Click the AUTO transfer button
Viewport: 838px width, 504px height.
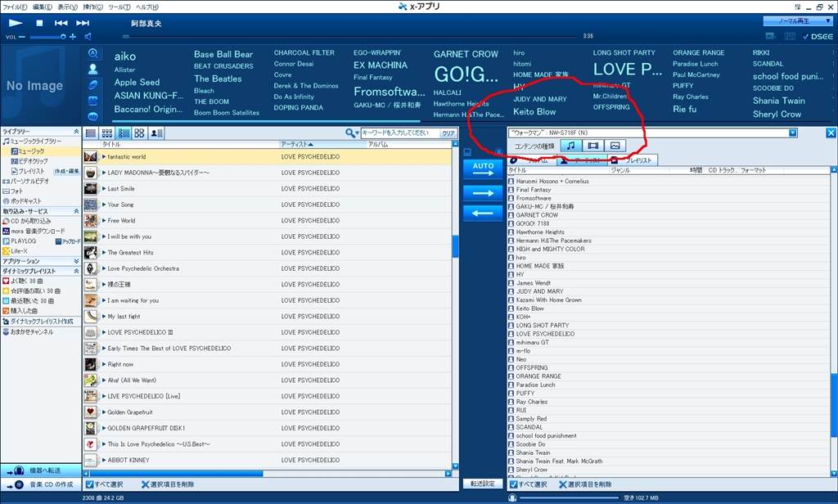point(483,169)
